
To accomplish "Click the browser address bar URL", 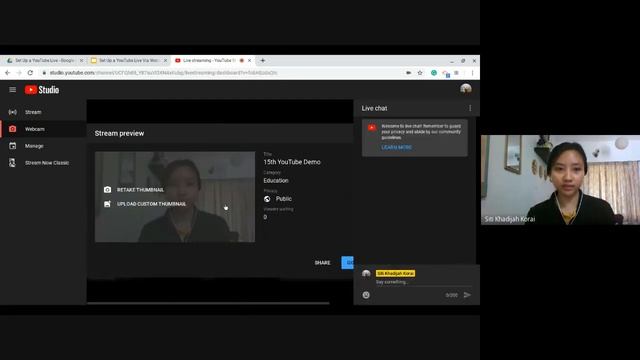I will click(163, 73).
